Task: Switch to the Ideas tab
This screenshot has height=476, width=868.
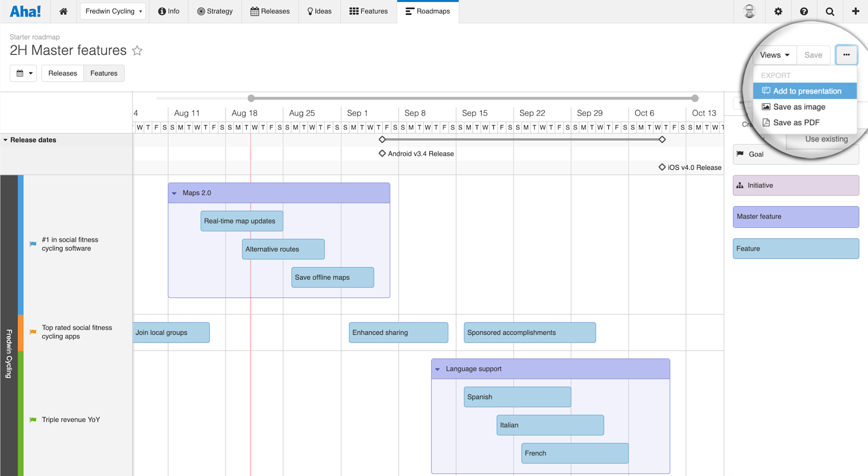Action: coord(319,11)
